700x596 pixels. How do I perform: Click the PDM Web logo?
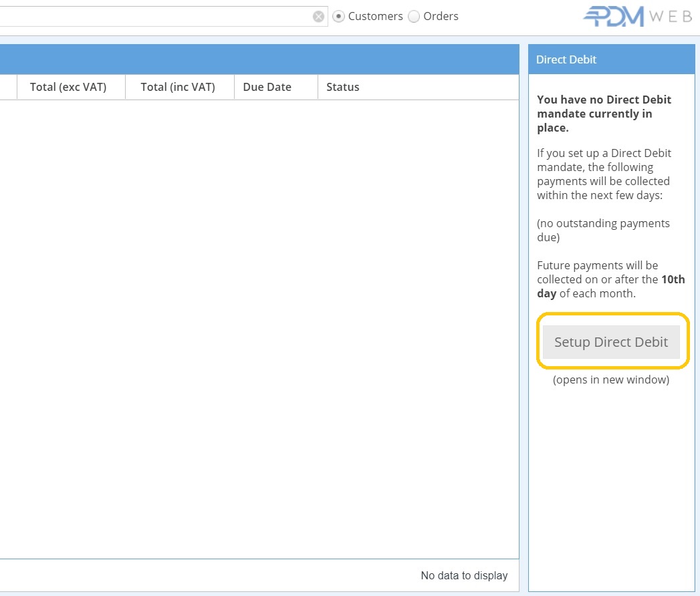pyautogui.click(x=637, y=17)
